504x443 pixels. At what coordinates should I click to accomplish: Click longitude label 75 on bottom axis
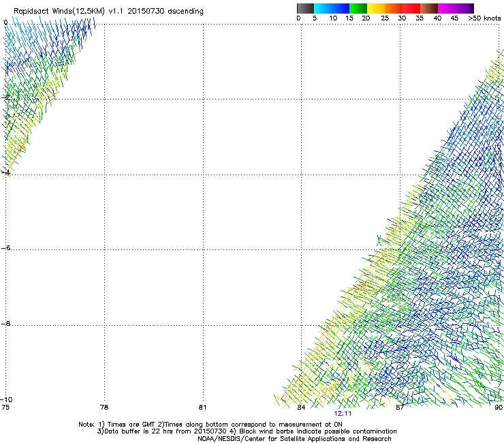coord(5,408)
